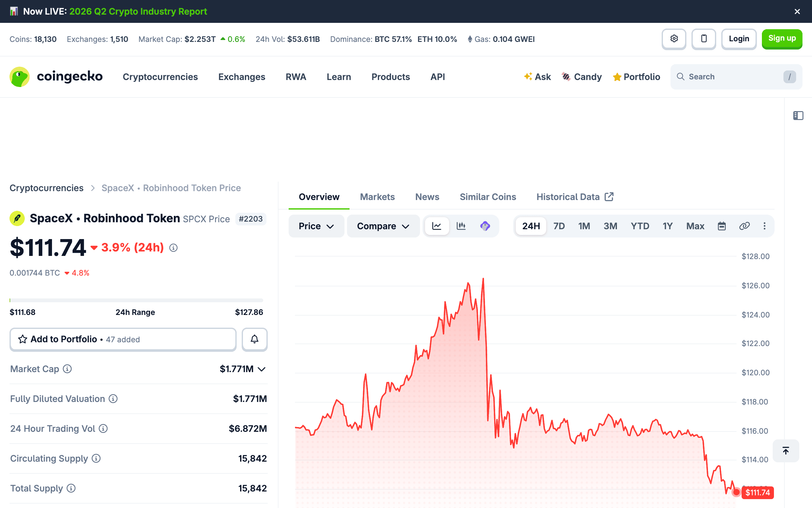This screenshot has width=812, height=508.
Task: Click the ETH 10.0% dominance value
Action: click(437, 39)
